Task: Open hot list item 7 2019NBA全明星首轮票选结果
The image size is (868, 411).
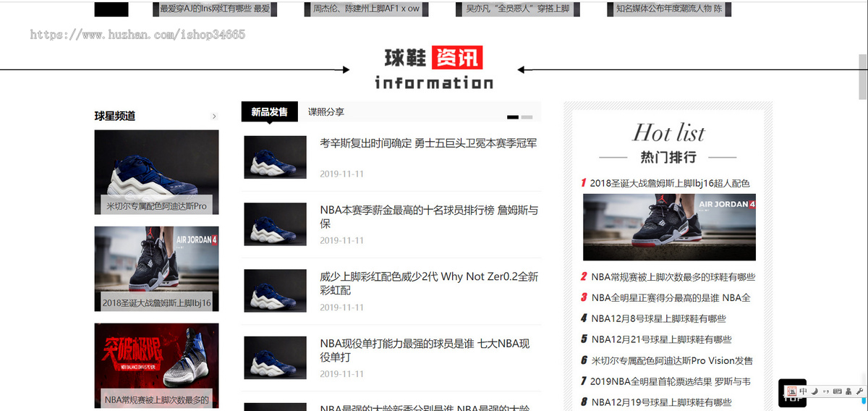Action: pos(670,381)
